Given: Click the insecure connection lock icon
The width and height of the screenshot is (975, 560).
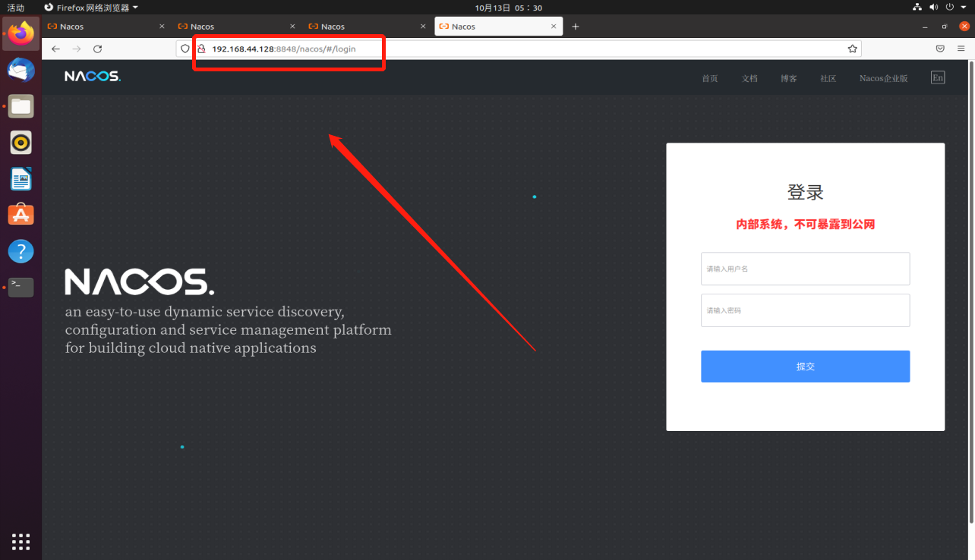Looking at the screenshot, I should point(201,49).
